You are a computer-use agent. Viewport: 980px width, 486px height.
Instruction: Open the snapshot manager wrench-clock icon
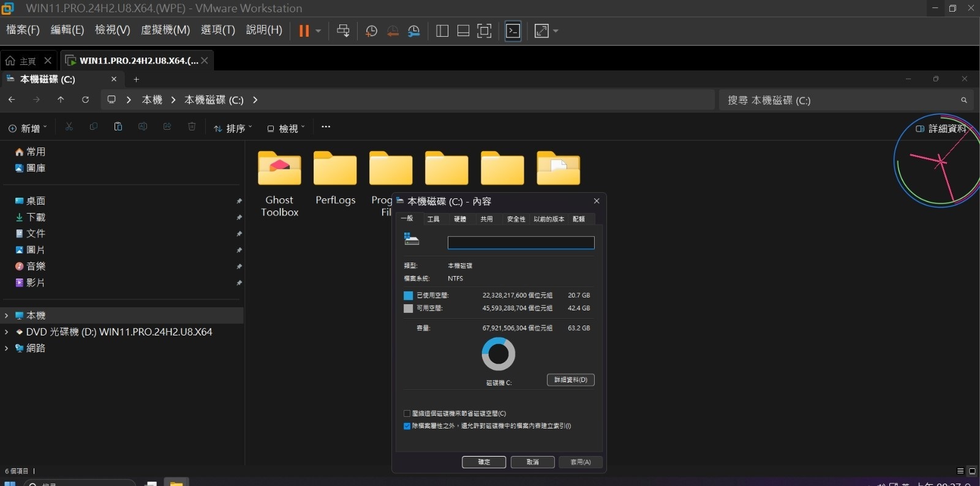(414, 31)
